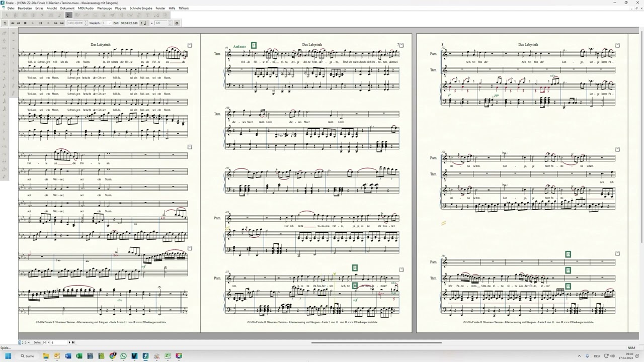Pause the playback
This screenshot has width=644, height=362.
click(41, 23)
